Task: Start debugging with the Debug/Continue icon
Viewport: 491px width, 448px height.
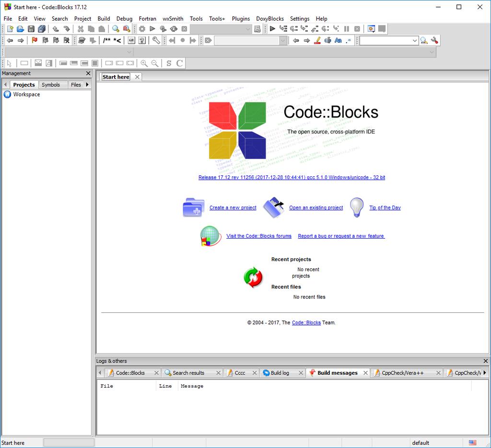Action: 272,29
